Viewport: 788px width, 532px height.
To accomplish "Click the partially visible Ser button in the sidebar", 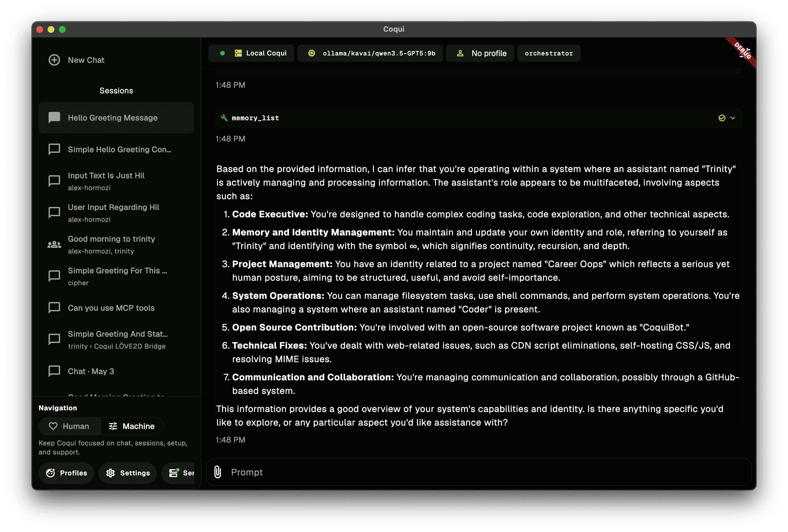I will pos(178,473).
